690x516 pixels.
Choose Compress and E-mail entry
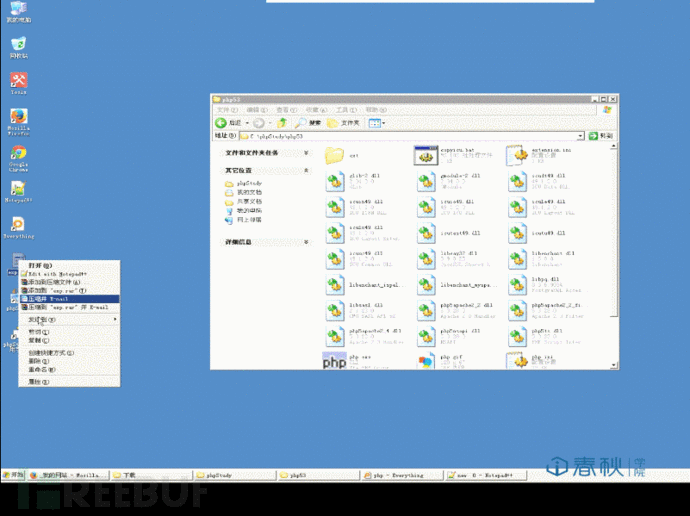click(x=69, y=299)
